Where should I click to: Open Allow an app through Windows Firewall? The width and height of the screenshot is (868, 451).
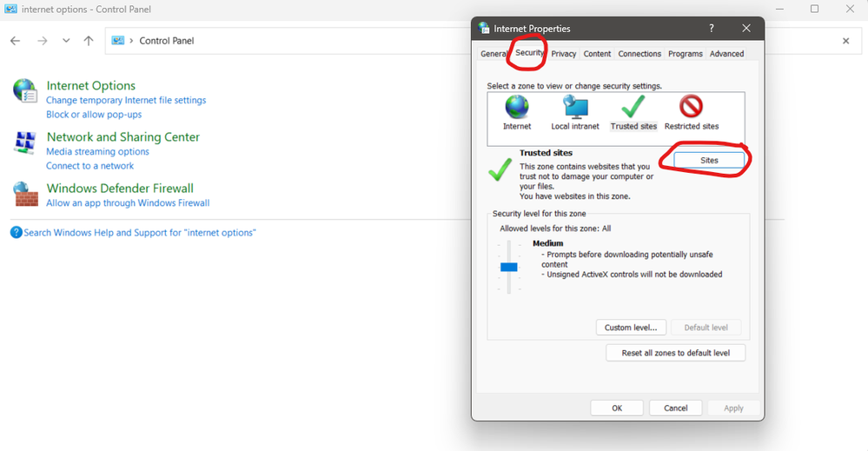pos(128,203)
